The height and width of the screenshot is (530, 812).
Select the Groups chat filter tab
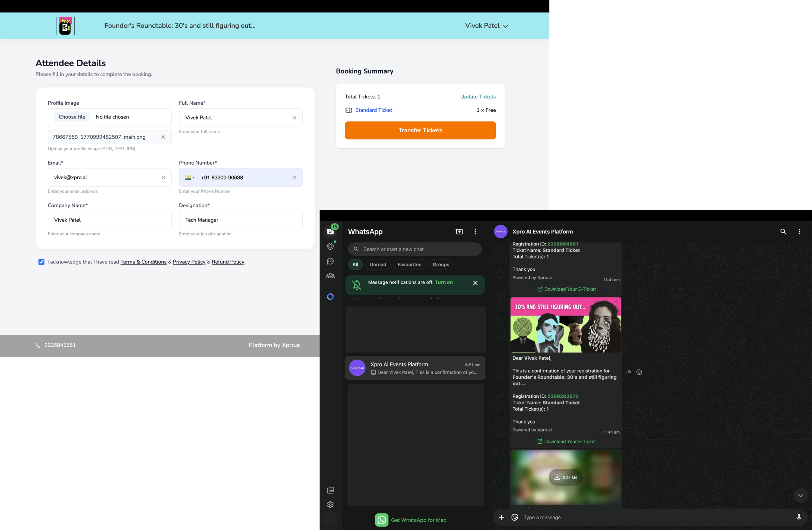click(441, 265)
